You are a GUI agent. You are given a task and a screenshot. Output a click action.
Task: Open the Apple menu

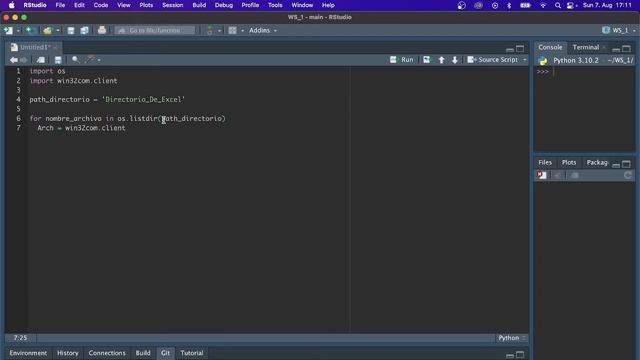coord(11,5)
